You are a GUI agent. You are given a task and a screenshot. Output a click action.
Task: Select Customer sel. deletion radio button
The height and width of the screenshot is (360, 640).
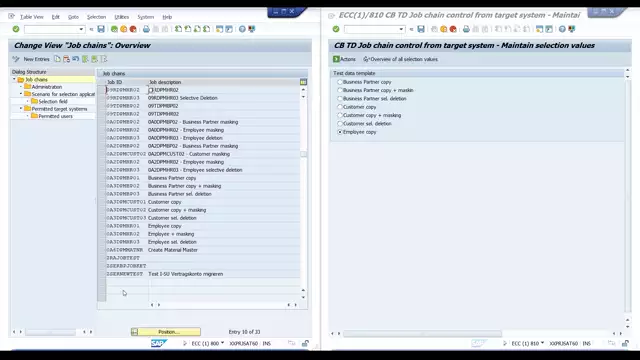(340, 124)
